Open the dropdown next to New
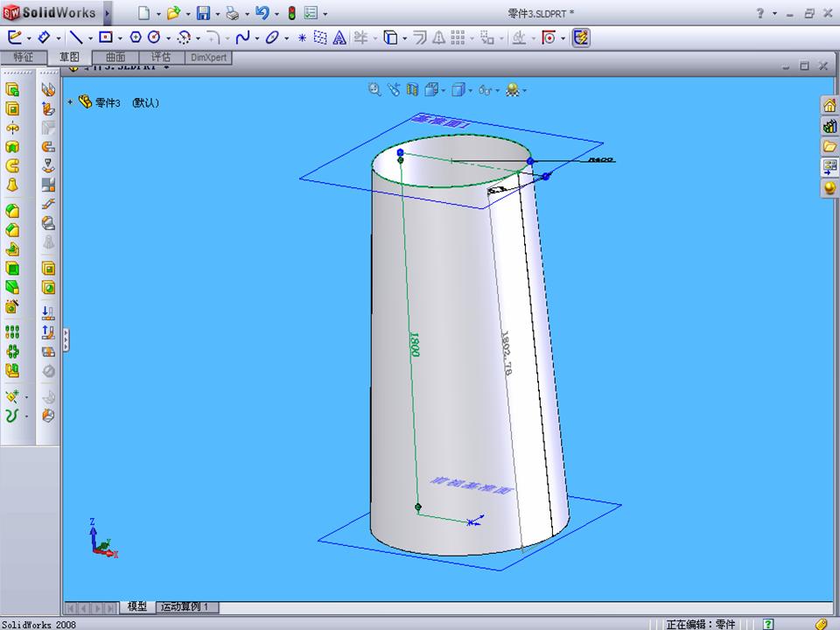Viewport: 840px width, 630px height. [x=158, y=14]
